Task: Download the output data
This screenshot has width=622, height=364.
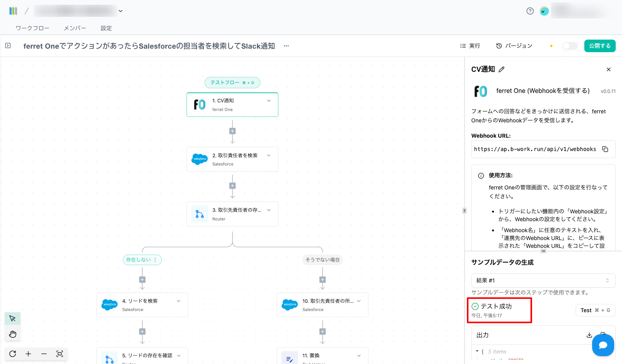Action: tap(589, 335)
